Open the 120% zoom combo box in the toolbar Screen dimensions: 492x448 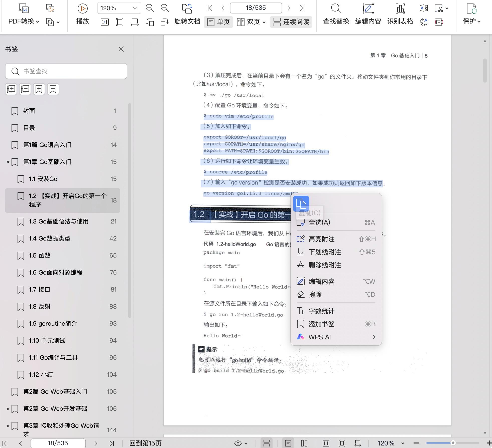pos(119,8)
